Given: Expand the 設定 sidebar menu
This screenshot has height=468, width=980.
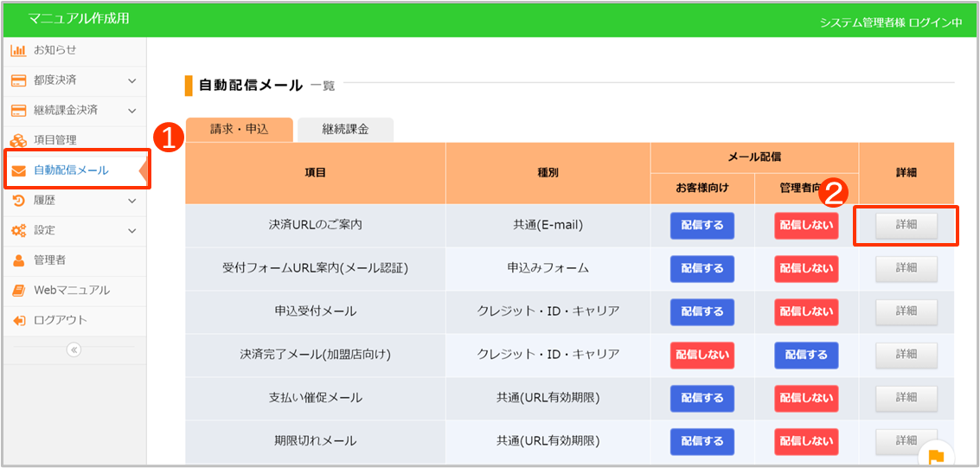Looking at the screenshot, I should [131, 231].
